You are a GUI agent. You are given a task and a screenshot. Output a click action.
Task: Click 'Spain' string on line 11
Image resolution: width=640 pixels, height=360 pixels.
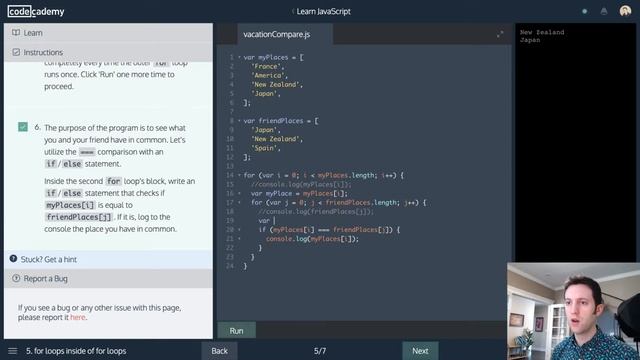(x=264, y=148)
